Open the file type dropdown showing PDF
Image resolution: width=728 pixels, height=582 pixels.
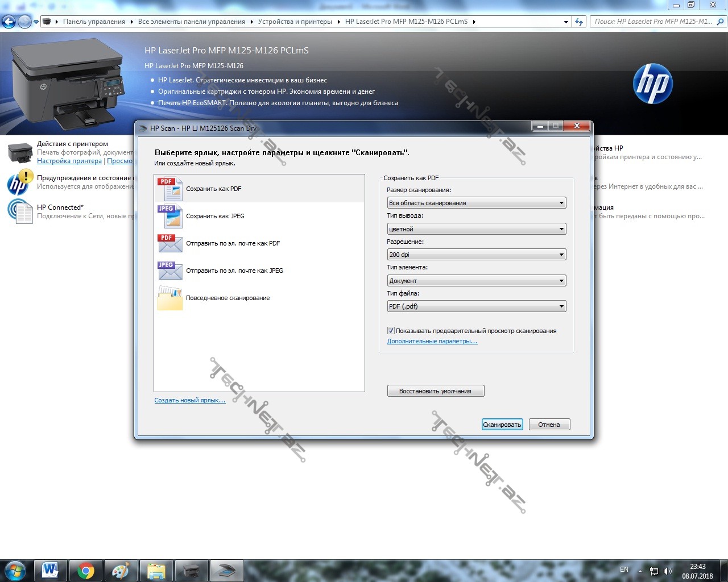click(x=476, y=306)
